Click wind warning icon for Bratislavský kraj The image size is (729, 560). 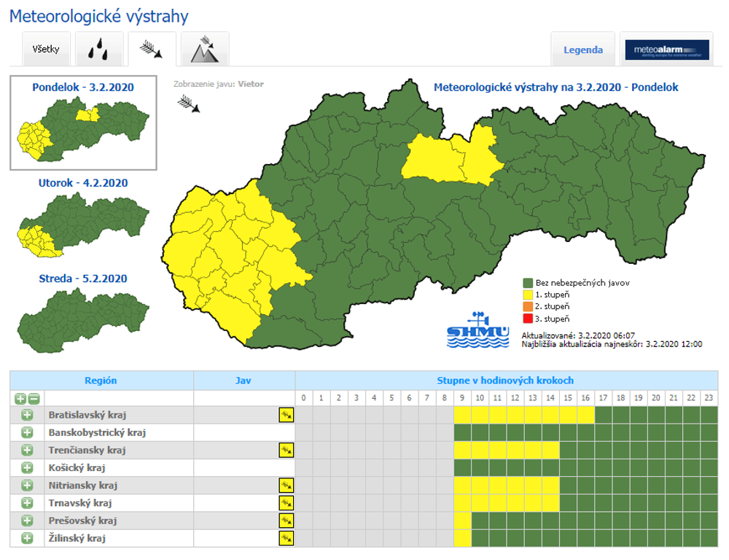point(286,415)
